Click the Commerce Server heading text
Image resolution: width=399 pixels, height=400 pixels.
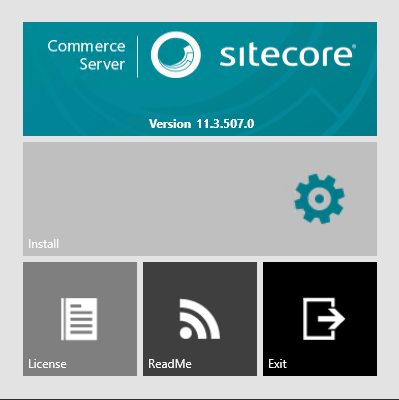(x=86, y=55)
